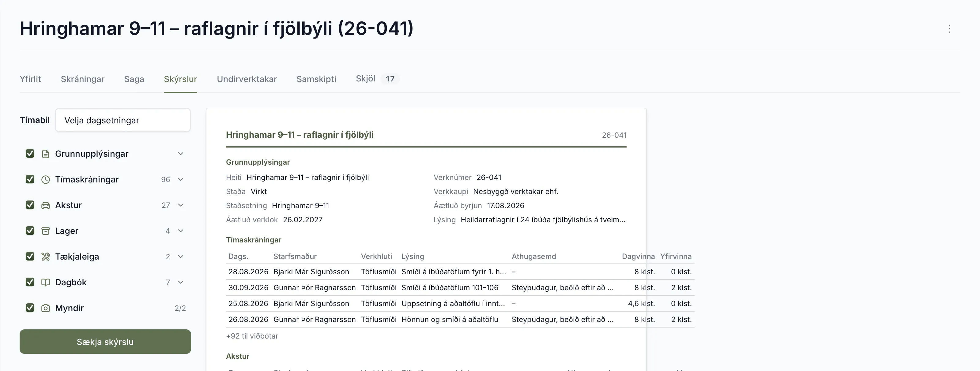Switch to the Samskipti tab
This screenshot has height=371, width=980.
click(x=316, y=79)
